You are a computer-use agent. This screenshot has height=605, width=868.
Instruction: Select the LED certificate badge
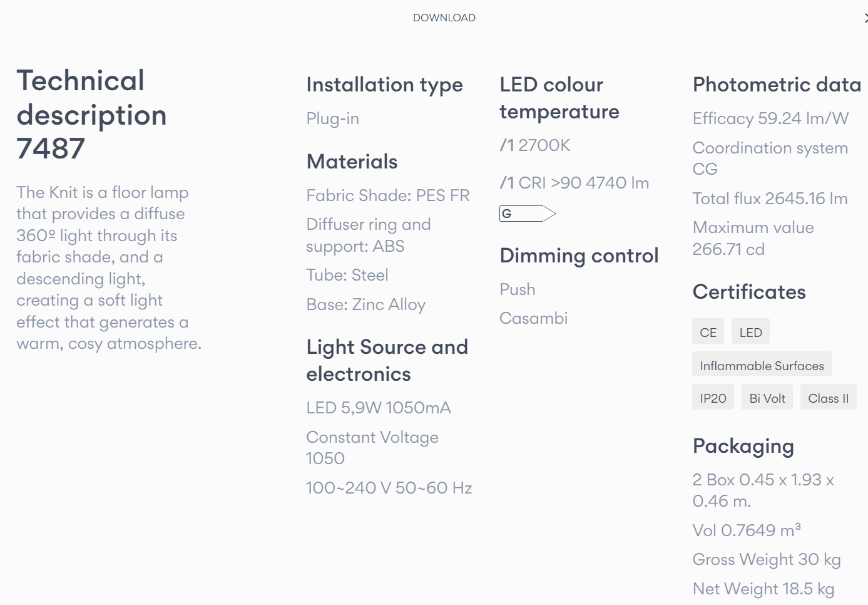pos(750,332)
